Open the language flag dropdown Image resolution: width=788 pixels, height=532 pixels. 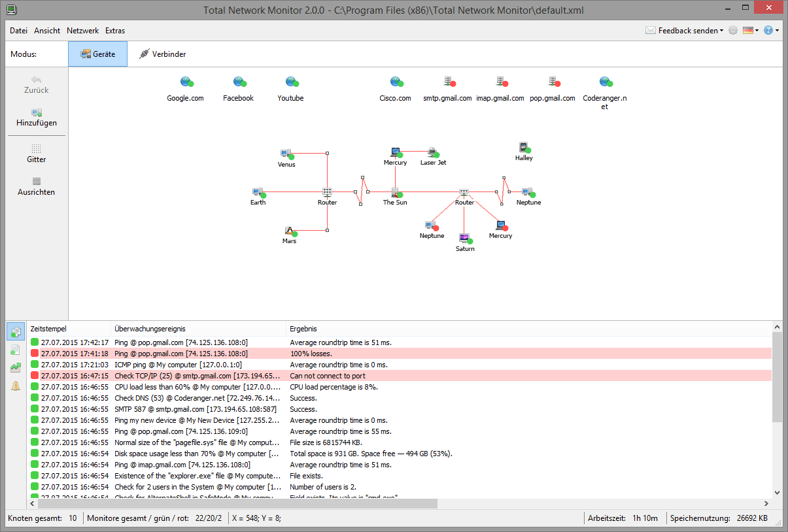(751, 31)
